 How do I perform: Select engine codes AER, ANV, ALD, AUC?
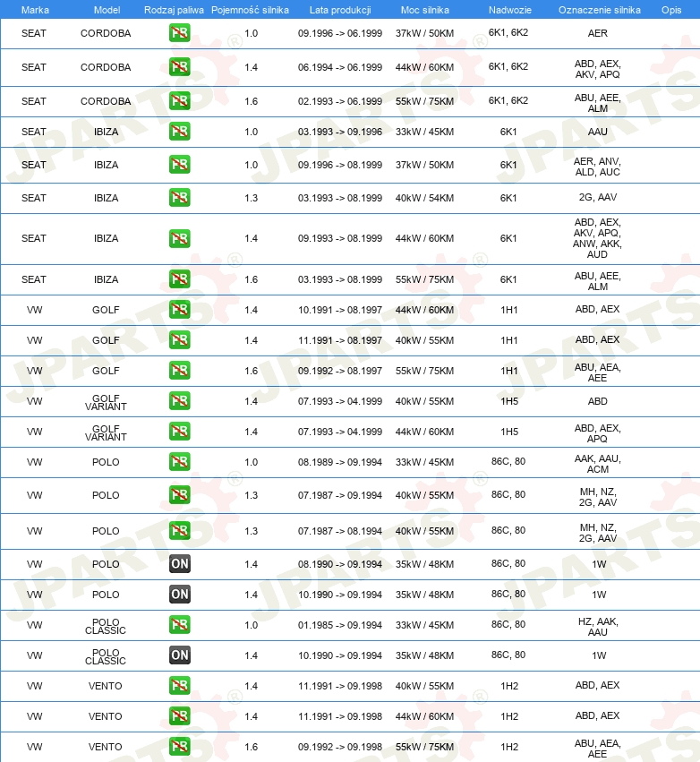(x=597, y=167)
